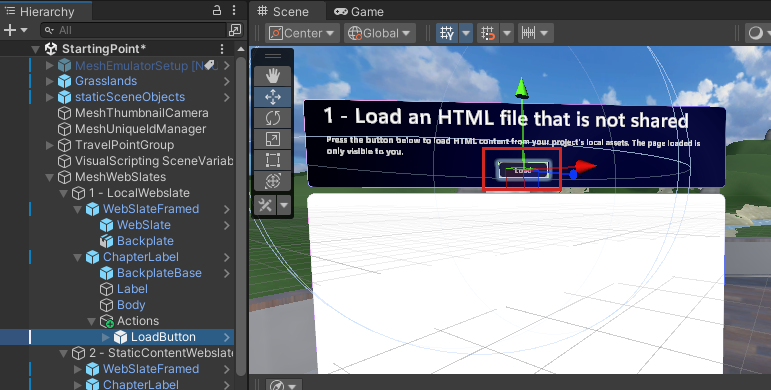This screenshot has width=771, height=390.
Task: Select VisualScripting SceneVariables object
Action: pyautogui.click(x=154, y=161)
